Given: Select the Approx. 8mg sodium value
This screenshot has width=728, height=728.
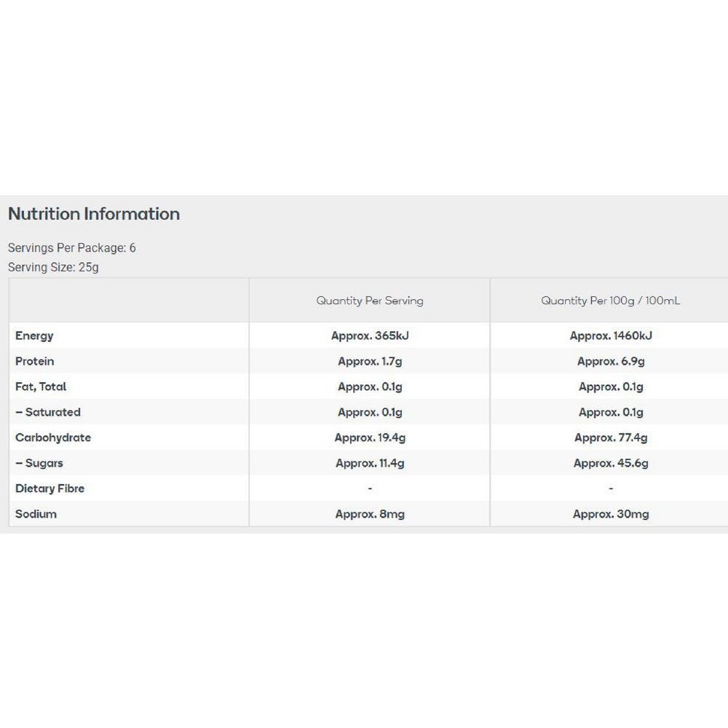Looking at the screenshot, I should (370, 514).
